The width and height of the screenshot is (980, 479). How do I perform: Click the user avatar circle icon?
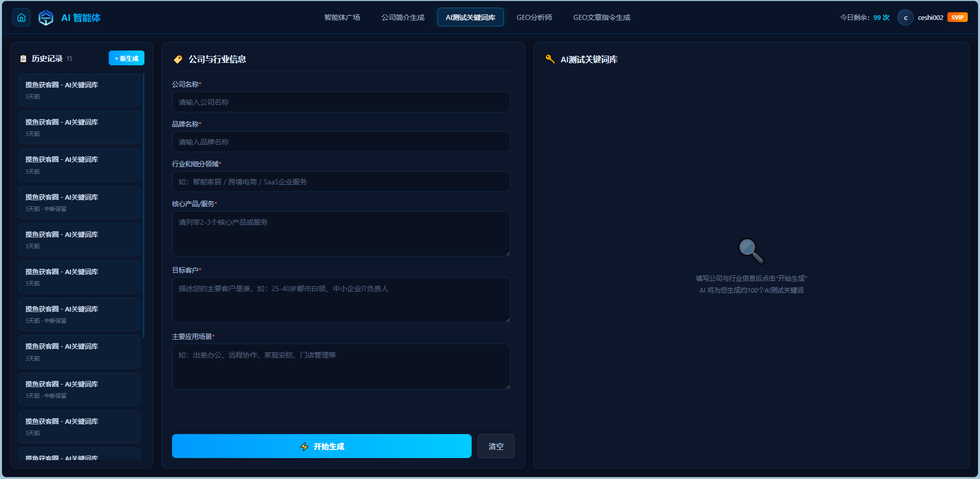(x=905, y=17)
